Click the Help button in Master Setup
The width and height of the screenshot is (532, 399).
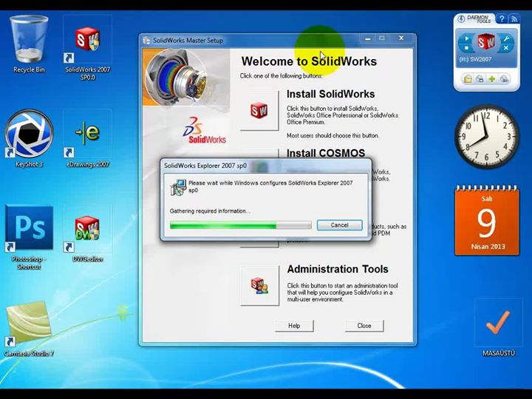coord(294,326)
